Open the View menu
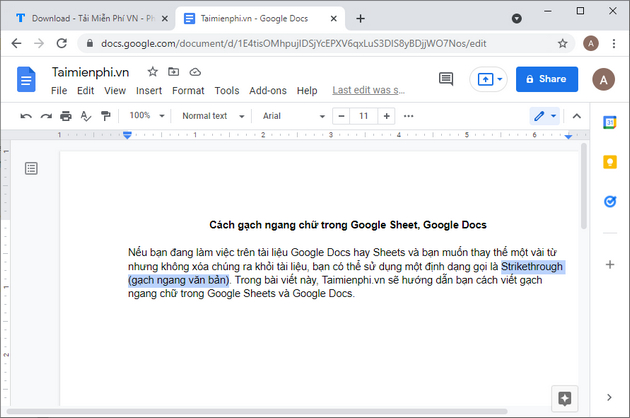 [x=115, y=91]
